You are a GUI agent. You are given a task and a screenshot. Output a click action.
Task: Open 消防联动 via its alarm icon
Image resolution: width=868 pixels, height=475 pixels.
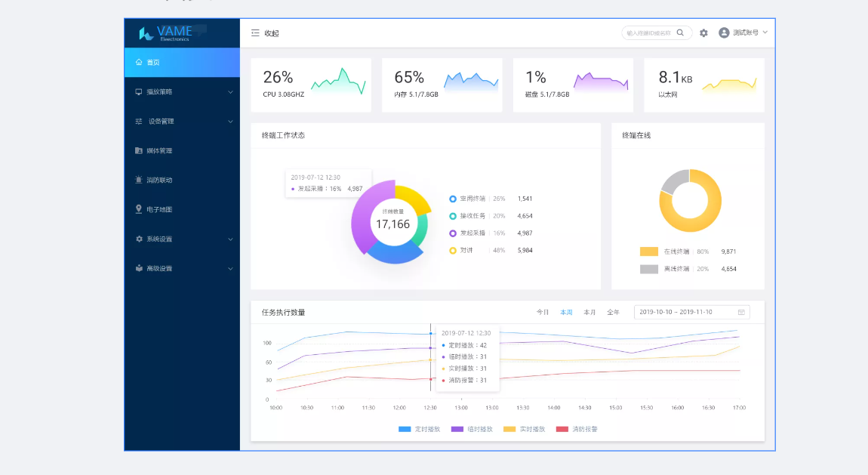(139, 180)
